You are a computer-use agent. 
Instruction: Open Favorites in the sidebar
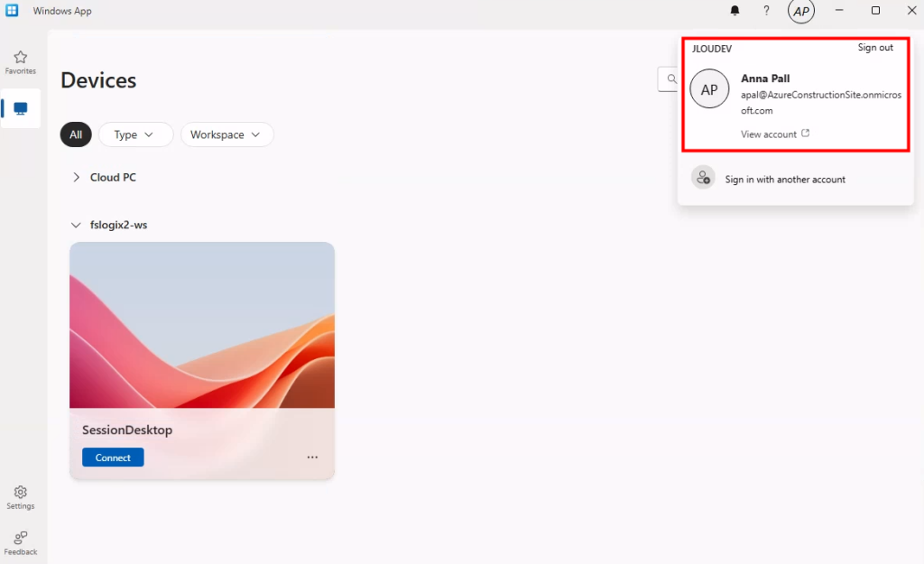pyautogui.click(x=20, y=61)
